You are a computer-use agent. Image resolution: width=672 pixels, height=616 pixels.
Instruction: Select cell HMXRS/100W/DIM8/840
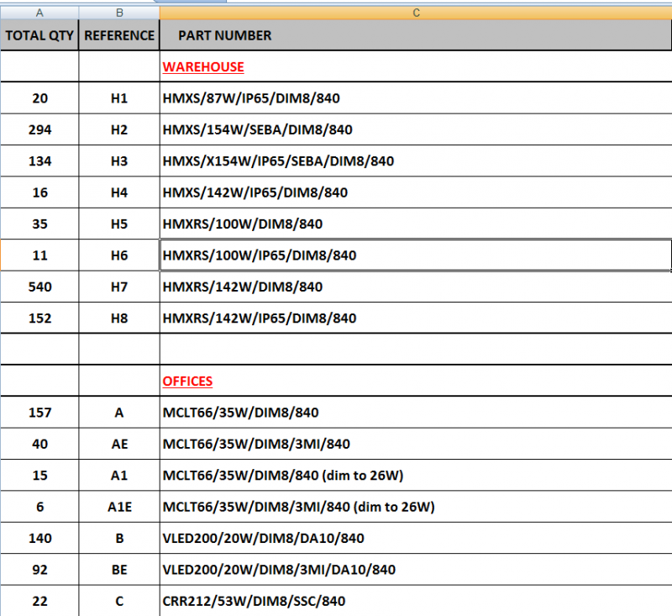point(416,224)
